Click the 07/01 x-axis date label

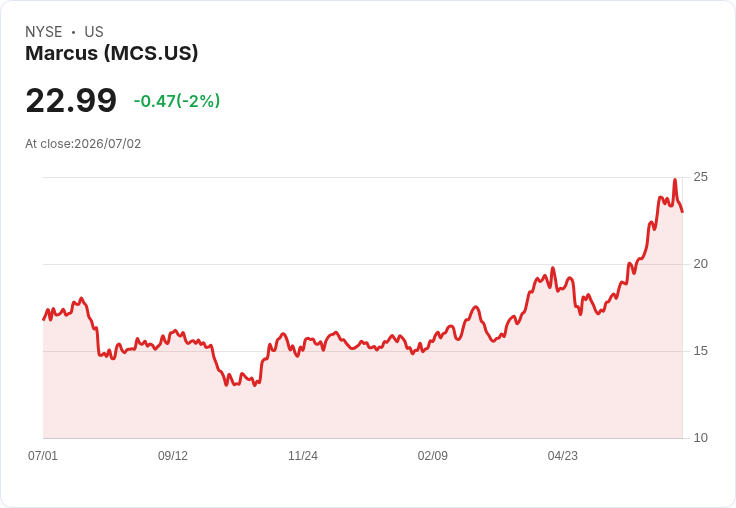tap(43, 455)
